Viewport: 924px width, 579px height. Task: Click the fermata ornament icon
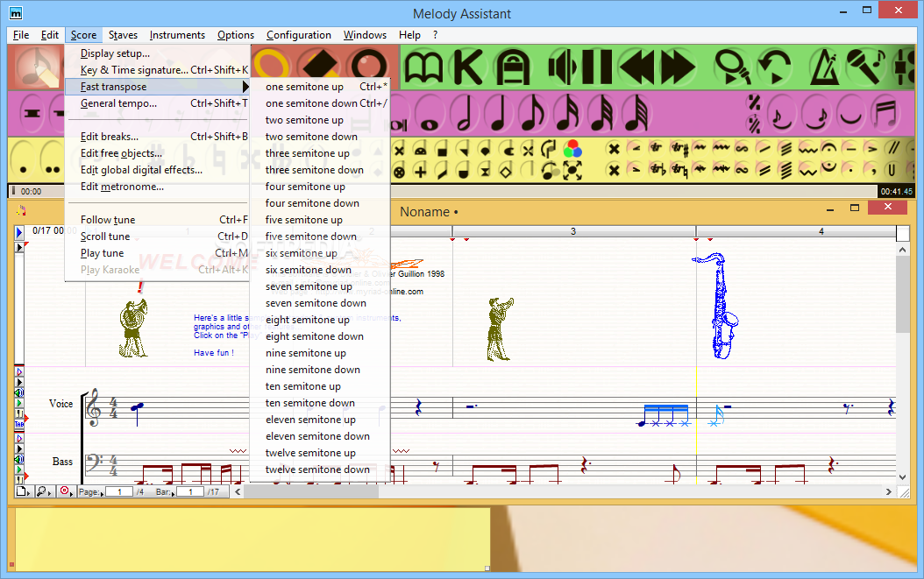tap(828, 148)
